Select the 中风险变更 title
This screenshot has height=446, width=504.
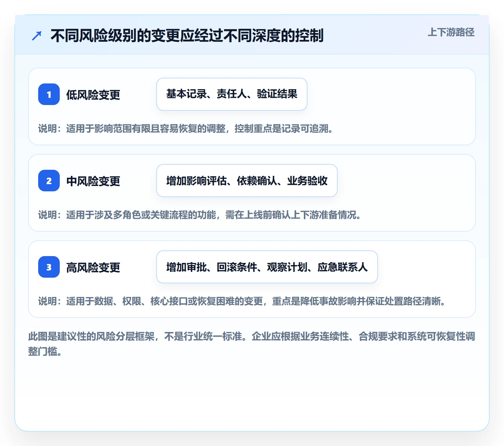(x=93, y=181)
